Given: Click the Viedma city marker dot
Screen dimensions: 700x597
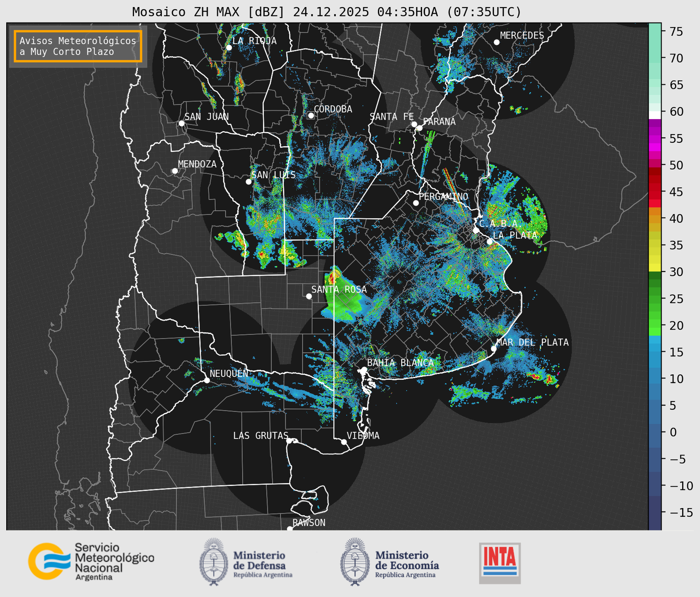Looking at the screenshot, I should [344, 442].
